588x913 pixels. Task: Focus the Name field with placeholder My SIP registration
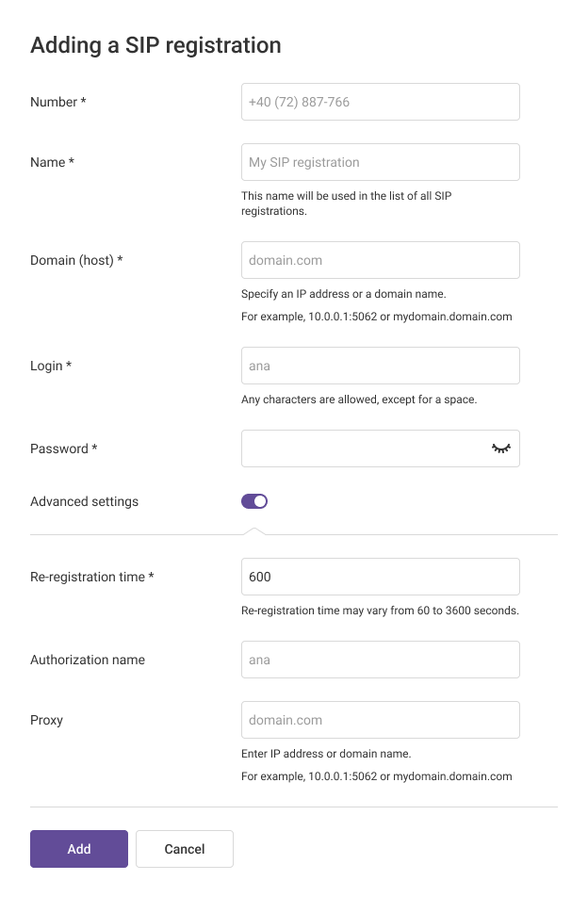tap(380, 162)
